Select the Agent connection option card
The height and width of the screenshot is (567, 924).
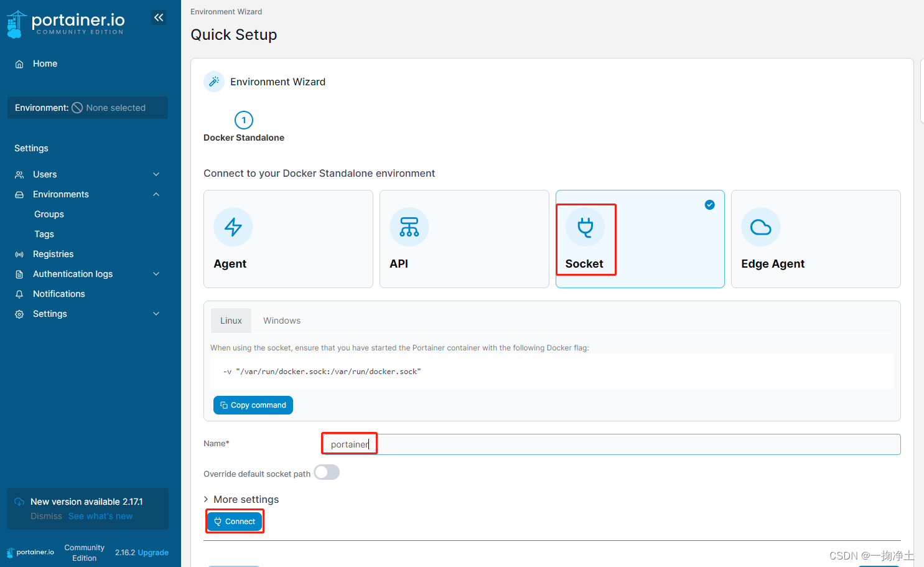tap(288, 239)
